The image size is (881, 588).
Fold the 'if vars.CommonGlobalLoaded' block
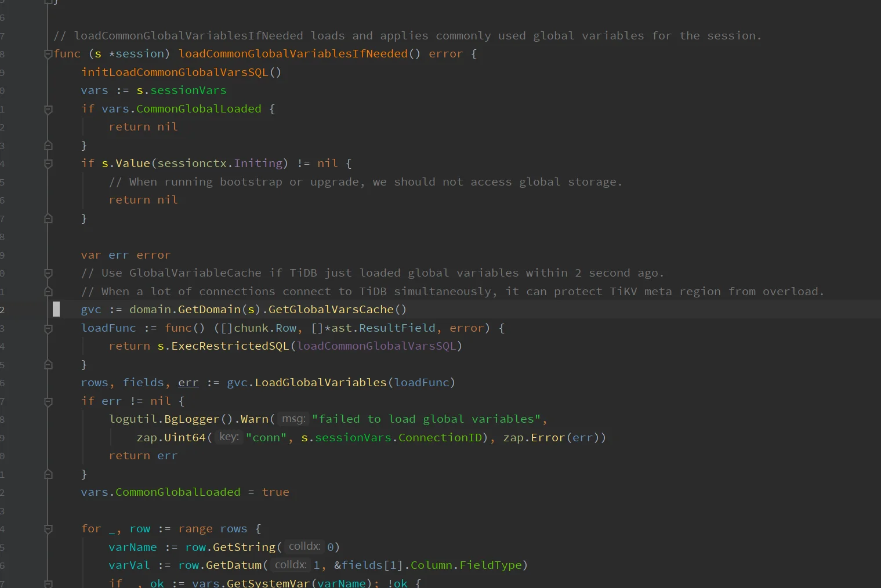[48, 110]
